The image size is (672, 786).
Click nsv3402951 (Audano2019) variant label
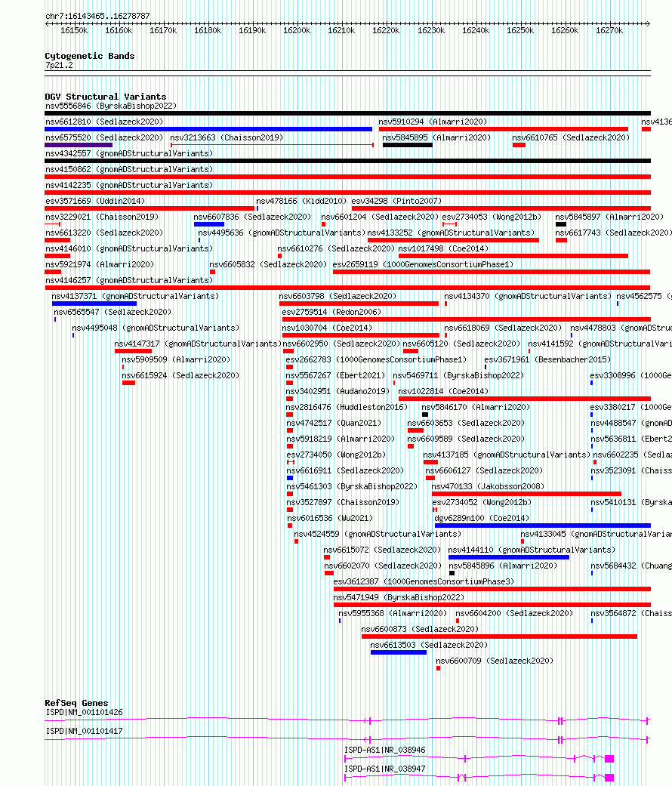pos(338,392)
